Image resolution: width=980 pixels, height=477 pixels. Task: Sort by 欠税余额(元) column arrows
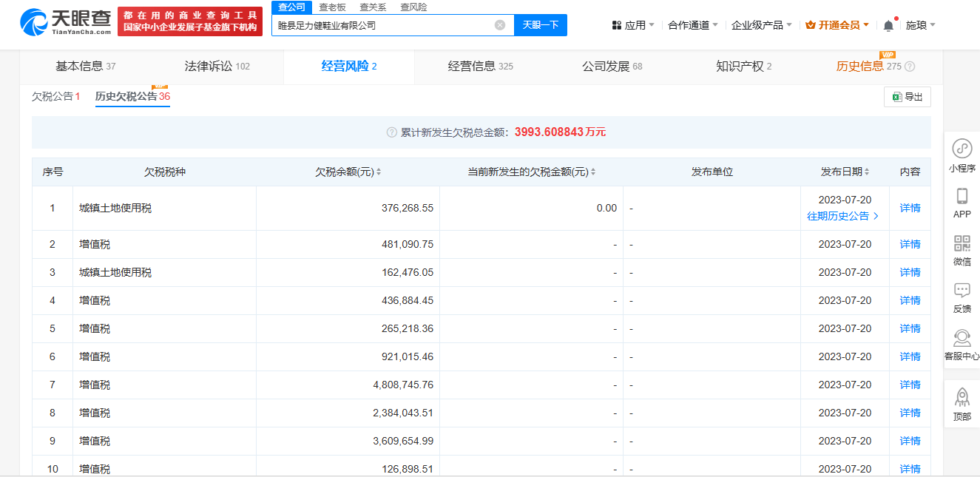point(379,172)
